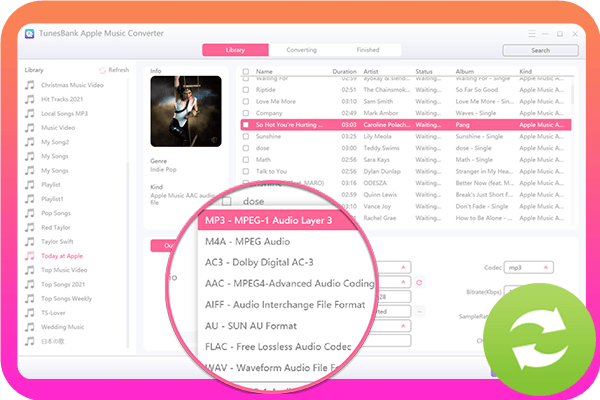
Task: Expand the profile dropdown next to reset icon
Action: [x=403, y=282]
